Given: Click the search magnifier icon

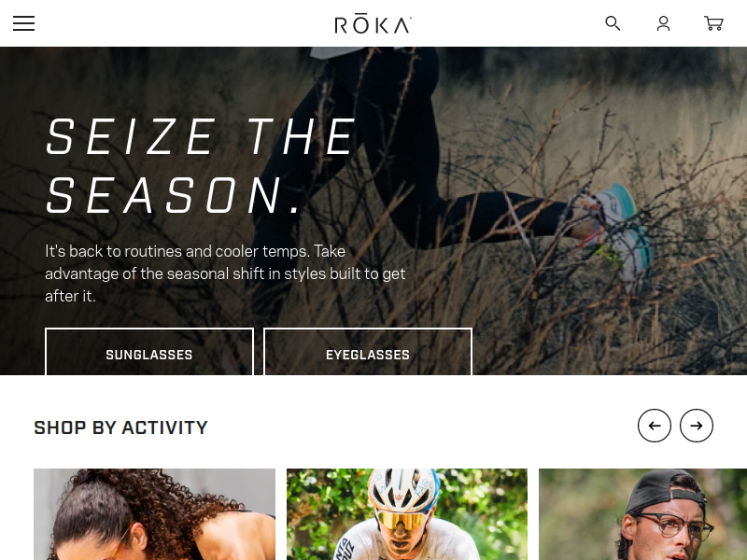Looking at the screenshot, I should coord(613,23).
